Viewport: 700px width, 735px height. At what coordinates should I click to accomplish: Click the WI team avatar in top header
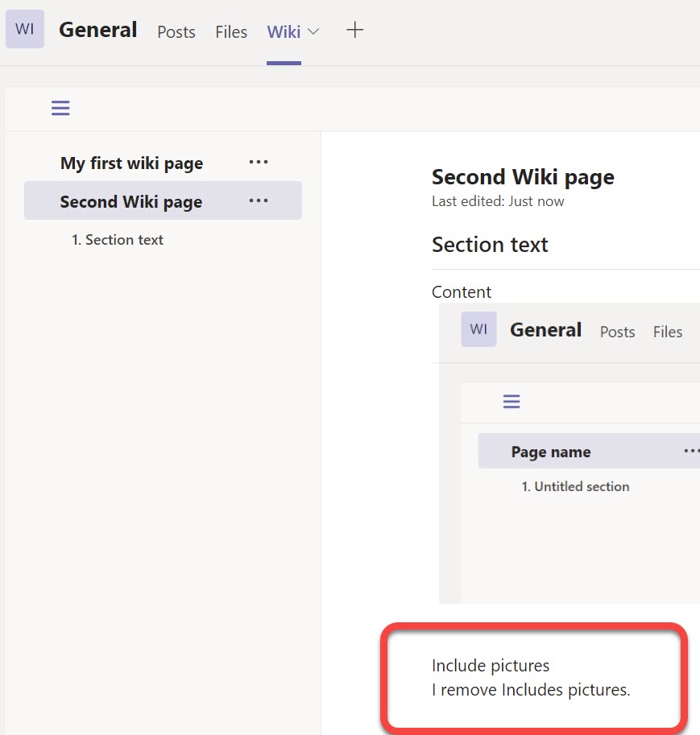click(25, 30)
